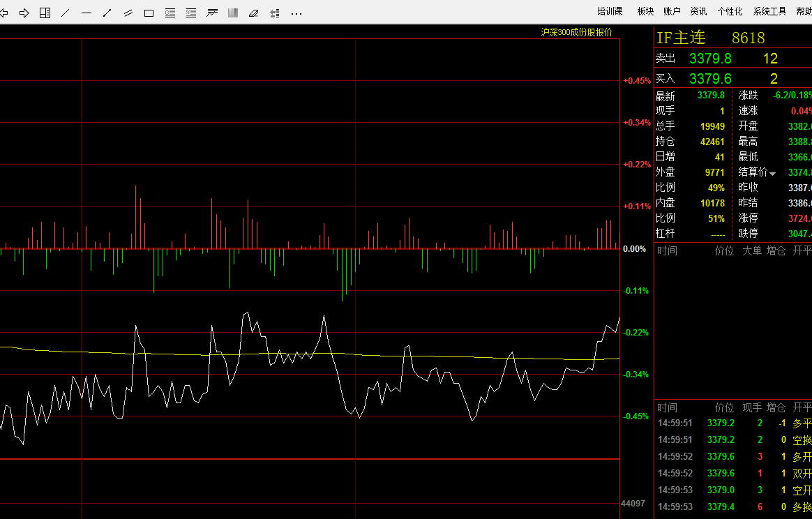Click the 大单 column header
This screenshot has width=812, height=519.
751,250
